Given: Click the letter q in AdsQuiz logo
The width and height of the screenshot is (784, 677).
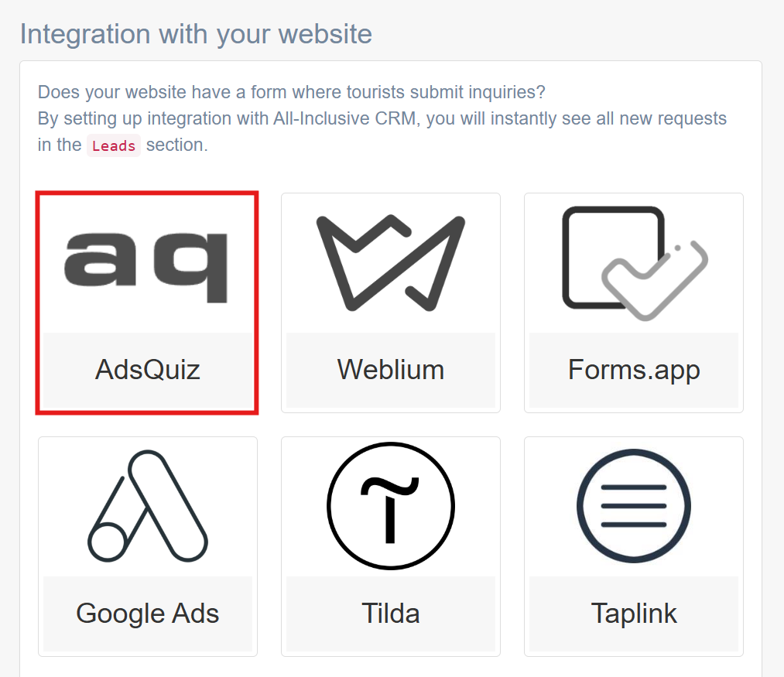Looking at the screenshot, I should pos(190,268).
